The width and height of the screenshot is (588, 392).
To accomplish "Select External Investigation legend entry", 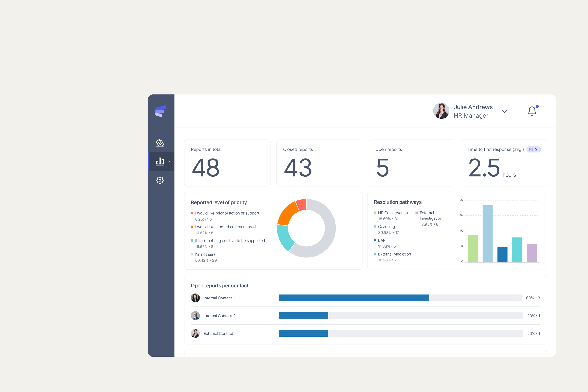I will [429, 218].
